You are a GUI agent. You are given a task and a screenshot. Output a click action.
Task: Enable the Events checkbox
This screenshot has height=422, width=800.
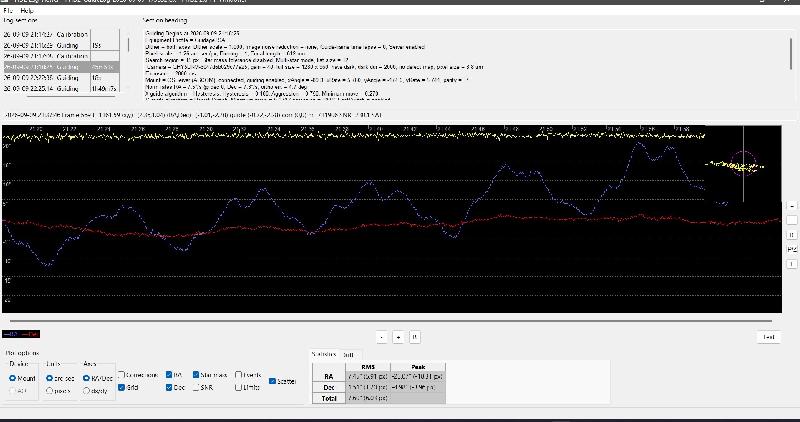tap(248, 375)
